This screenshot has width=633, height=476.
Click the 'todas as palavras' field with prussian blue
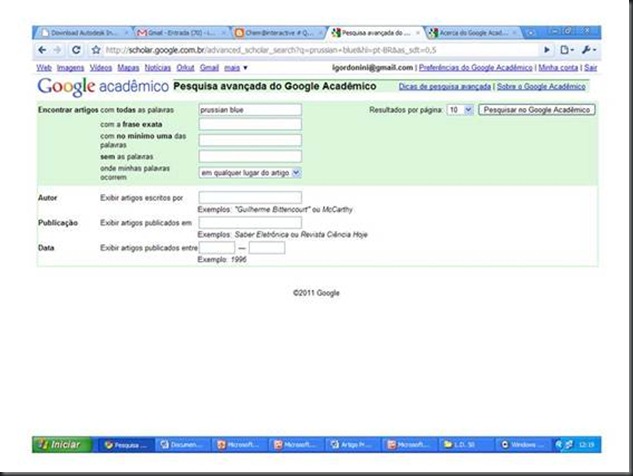(x=250, y=110)
